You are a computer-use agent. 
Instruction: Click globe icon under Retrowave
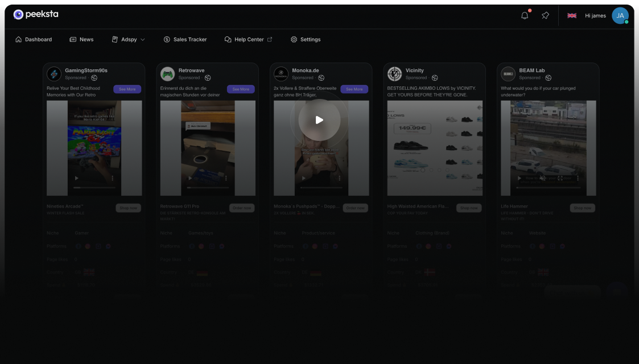coord(208,78)
